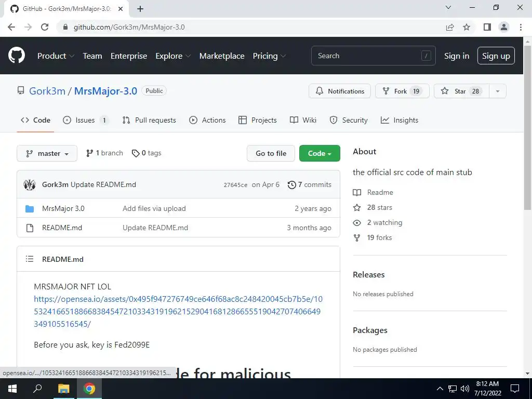Click the Chrome taskbar icon
Viewport: 532px width, 399px height.
89,389
